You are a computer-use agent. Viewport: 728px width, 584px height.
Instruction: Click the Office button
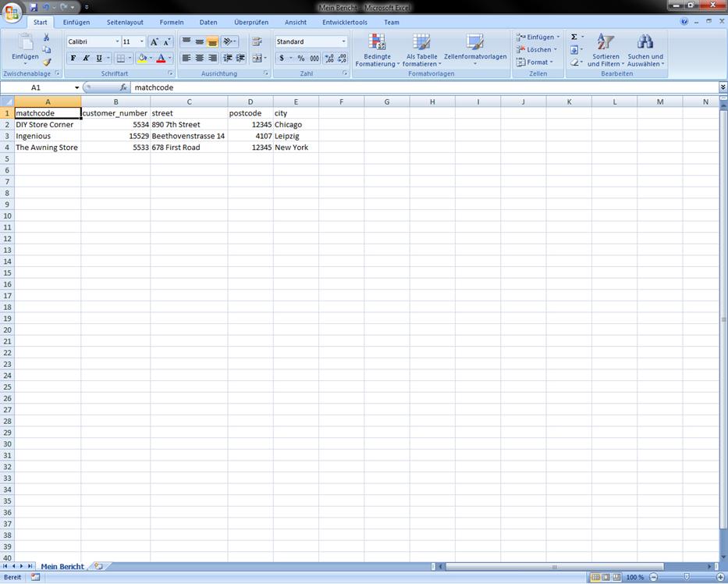(x=12, y=12)
